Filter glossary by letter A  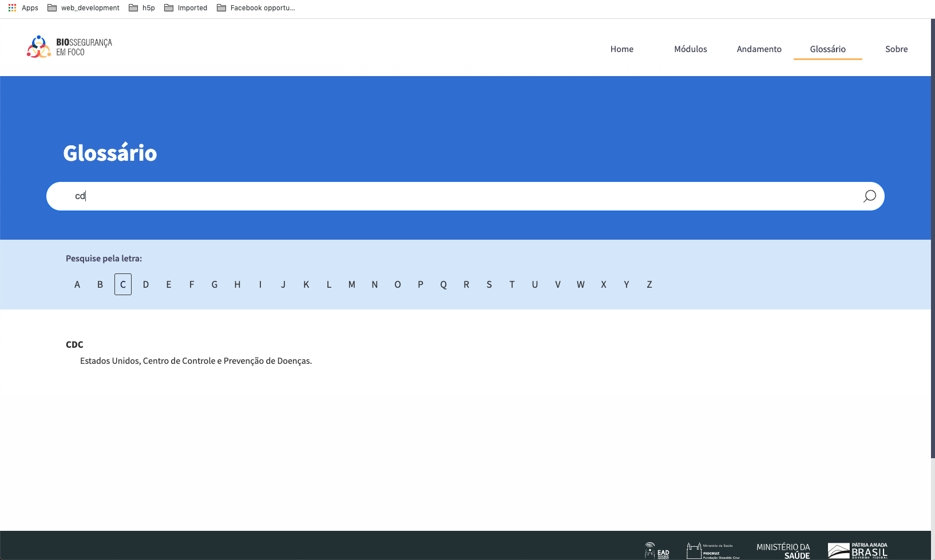[x=77, y=284]
